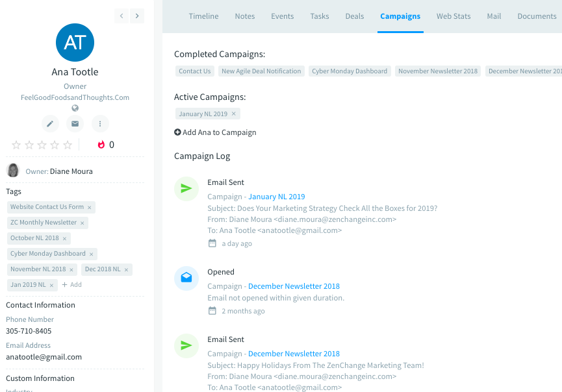Image resolution: width=562 pixels, height=392 pixels.
Task: Select the Campaigns tab
Action: [400, 16]
